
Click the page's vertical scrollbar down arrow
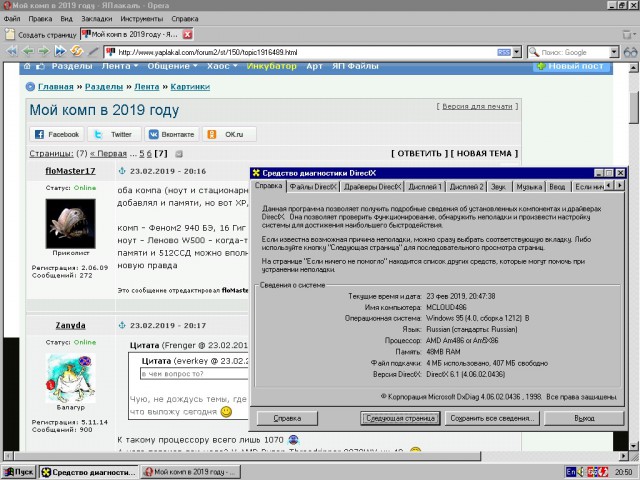coord(633,446)
